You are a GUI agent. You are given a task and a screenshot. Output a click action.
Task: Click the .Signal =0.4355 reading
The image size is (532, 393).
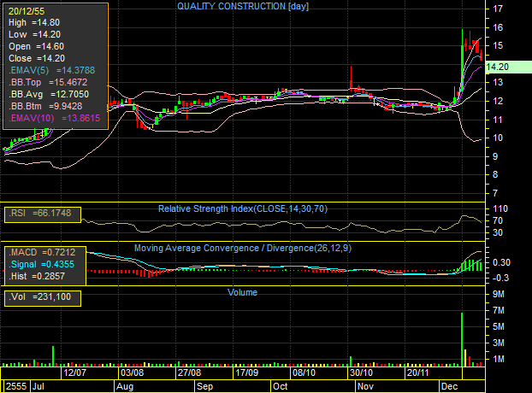tap(41, 264)
